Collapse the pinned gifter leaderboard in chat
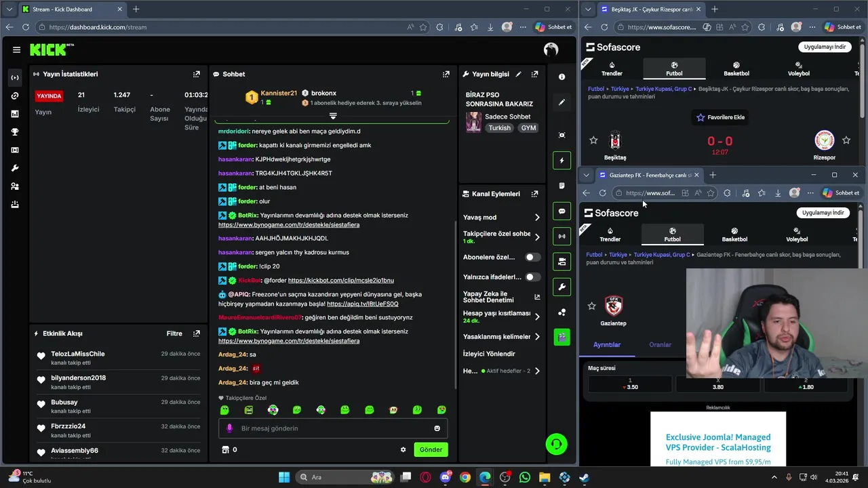The width and height of the screenshot is (868, 488). (x=333, y=116)
